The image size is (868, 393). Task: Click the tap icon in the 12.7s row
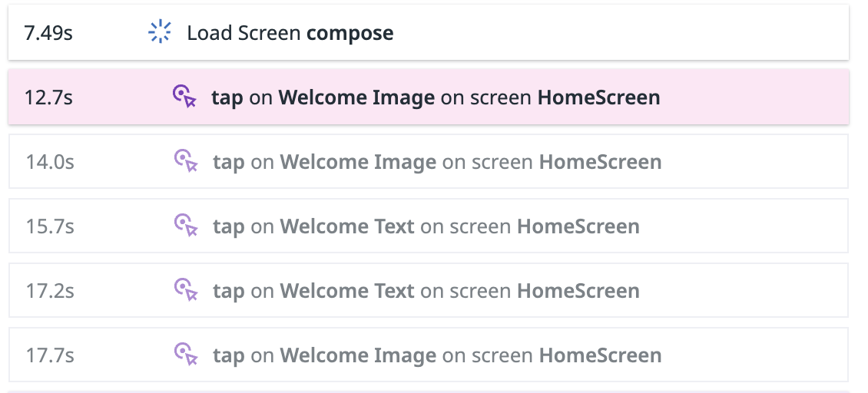click(184, 97)
